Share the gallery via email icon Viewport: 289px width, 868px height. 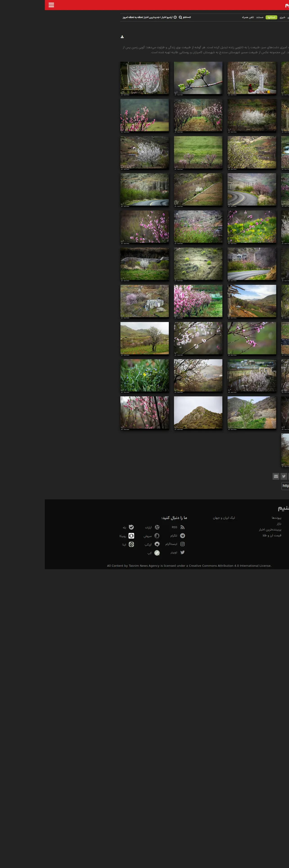coord(276,476)
